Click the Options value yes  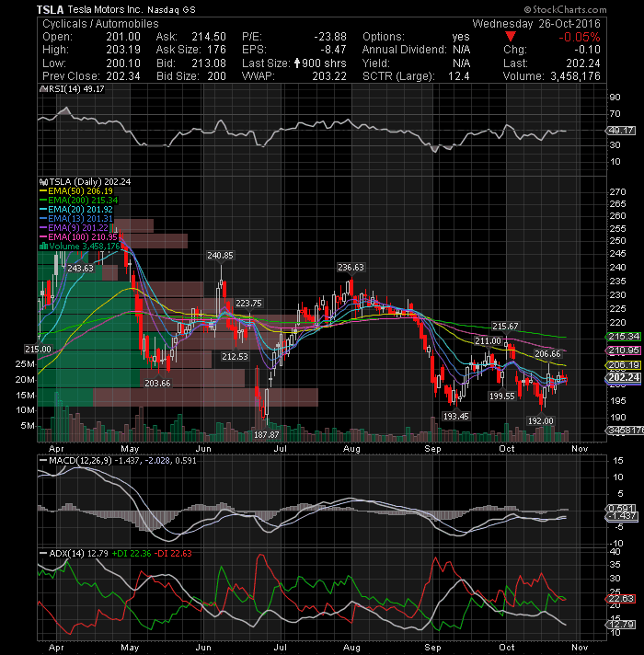click(x=461, y=37)
